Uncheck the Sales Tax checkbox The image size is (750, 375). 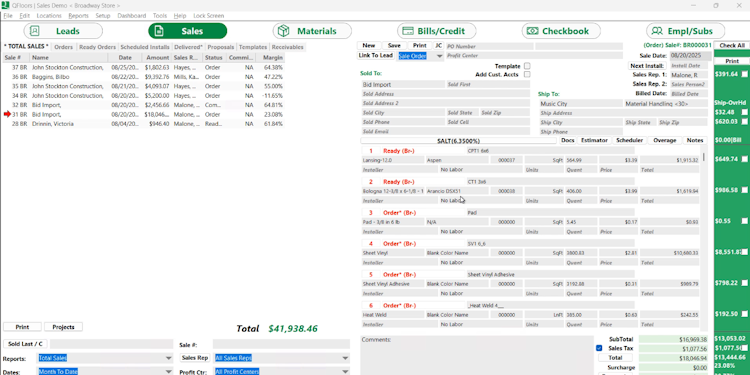coord(599,348)
